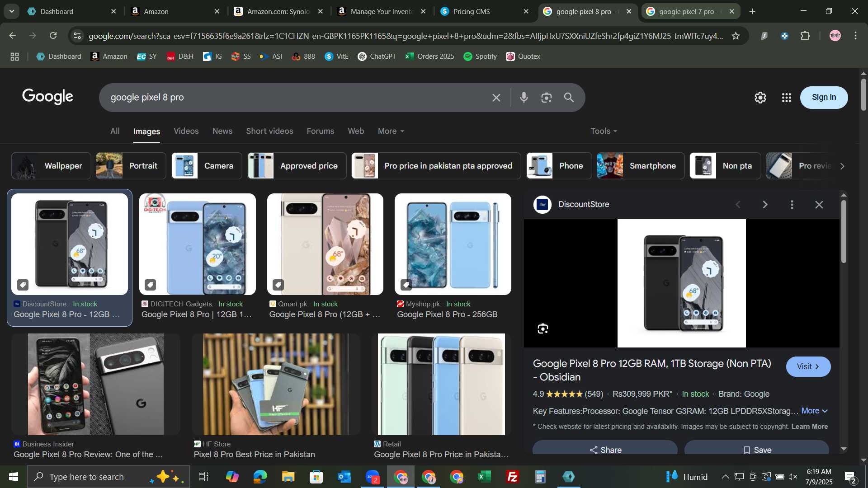Screen dimensions: 868x488
Task: Open DIGITECH Gadgets blue Pixel image
Action: click(198, 244)
